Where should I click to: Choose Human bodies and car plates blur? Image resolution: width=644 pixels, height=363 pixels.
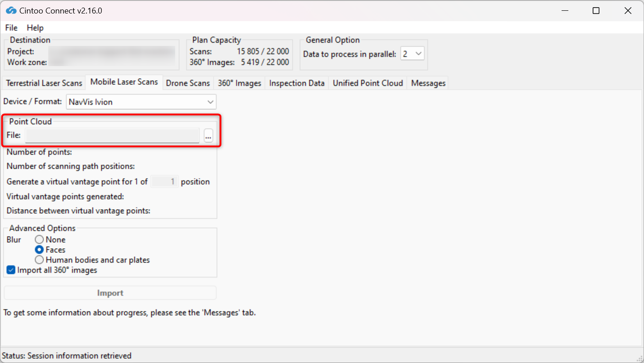[92, 260]
